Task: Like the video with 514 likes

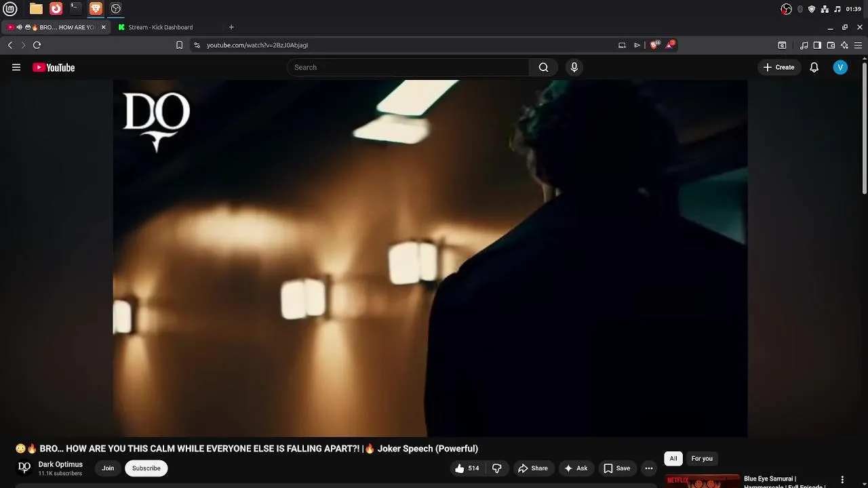Action: 467,468
